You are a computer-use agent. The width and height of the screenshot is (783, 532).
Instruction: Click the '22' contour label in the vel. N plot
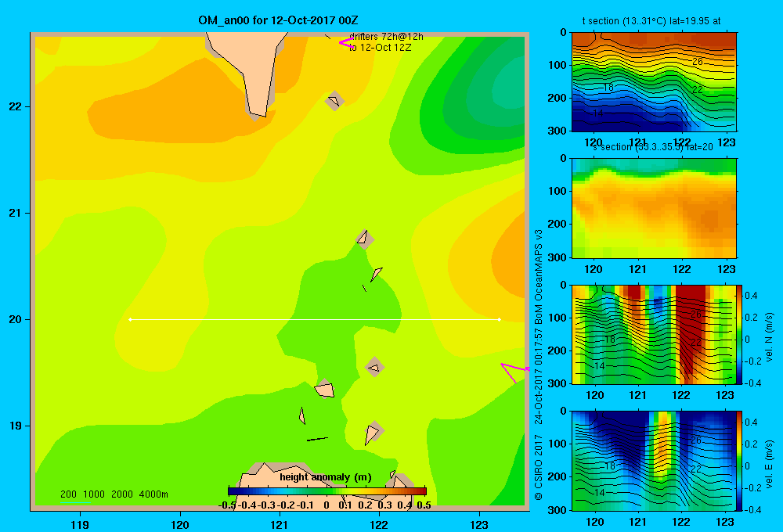pos(696,343)
